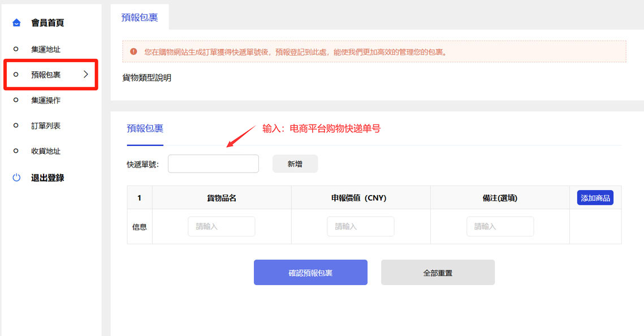This screenshot has width=644, height=336.
Task: Select the 預報包裹 tab at page top
Action: 140,17
